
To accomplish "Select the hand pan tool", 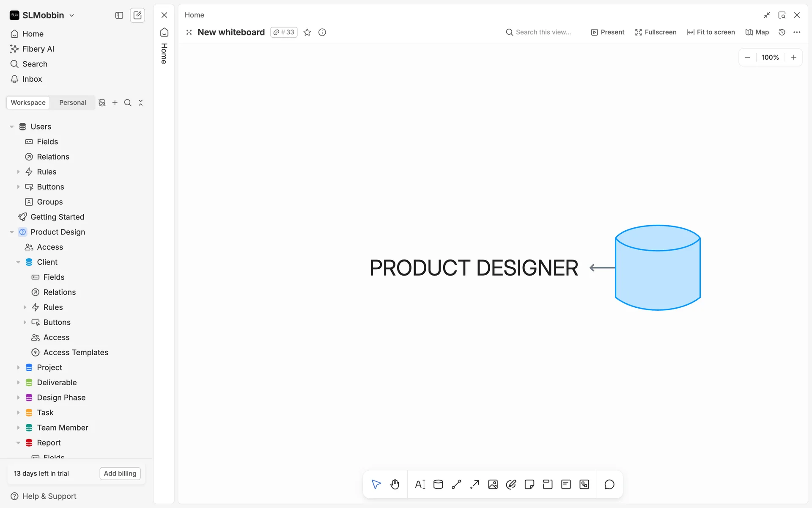I will point(395,484).
